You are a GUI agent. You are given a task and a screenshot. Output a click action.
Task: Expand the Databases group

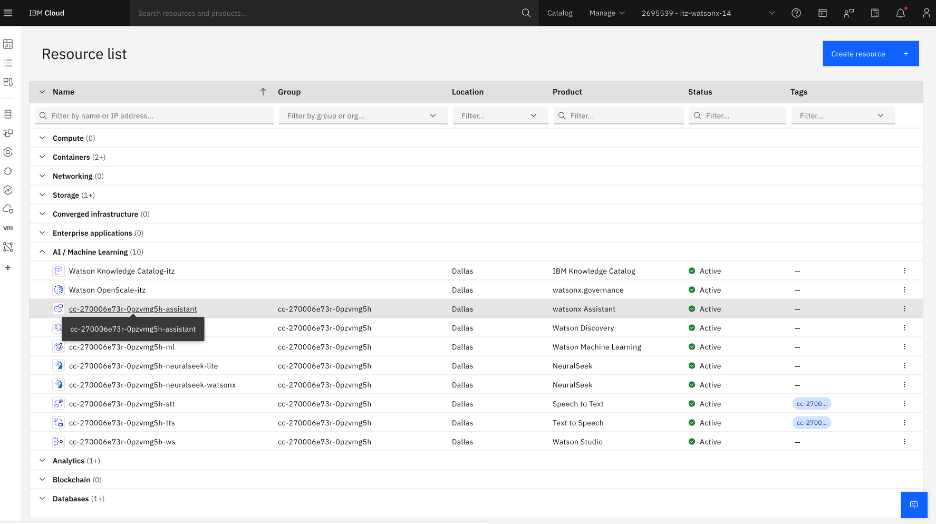42,498
